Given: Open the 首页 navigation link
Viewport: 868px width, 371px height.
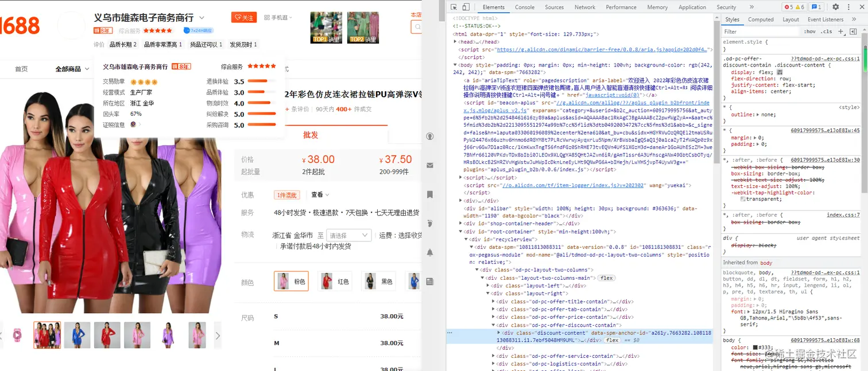Looking at the screenshot, I should click(x=21, y=69).
